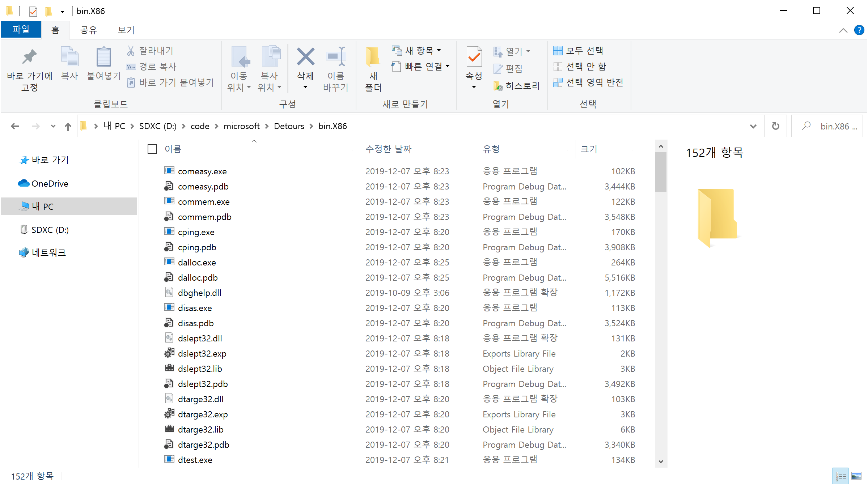Sort the list by the Size (크기) column header
The image size is (868, 485).
point(589,149)
